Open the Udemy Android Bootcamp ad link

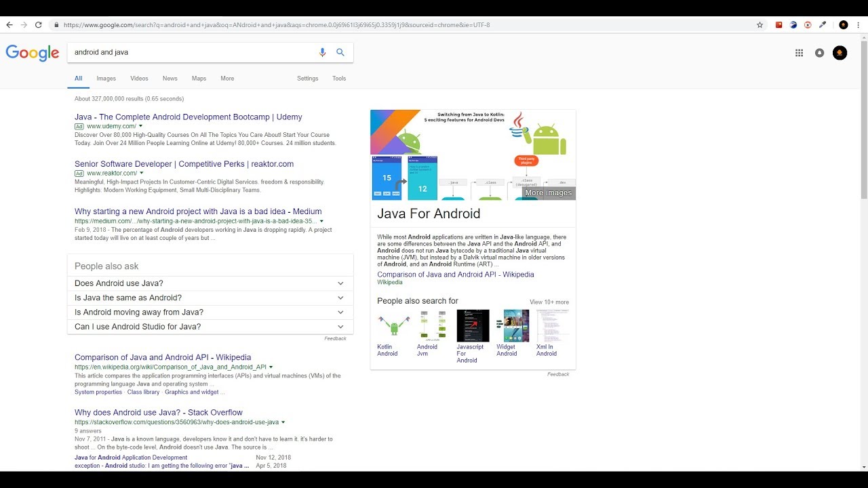tap(189, 117)
